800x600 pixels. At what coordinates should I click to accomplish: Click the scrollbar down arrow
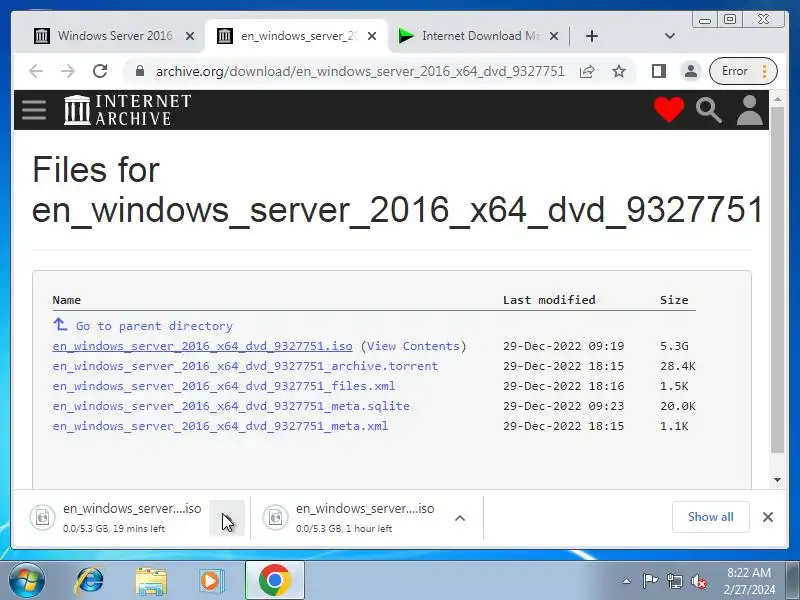pos(777,480)
